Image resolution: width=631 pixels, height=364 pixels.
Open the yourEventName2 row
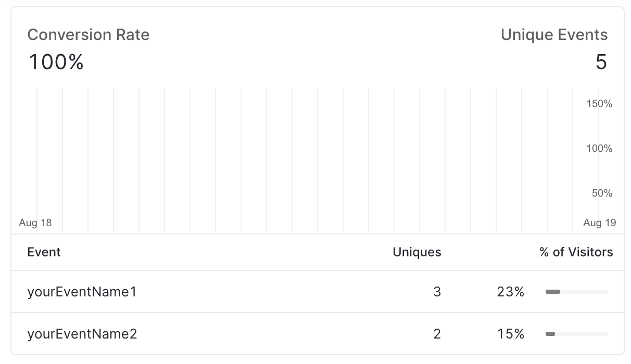(x=82, y=333)
